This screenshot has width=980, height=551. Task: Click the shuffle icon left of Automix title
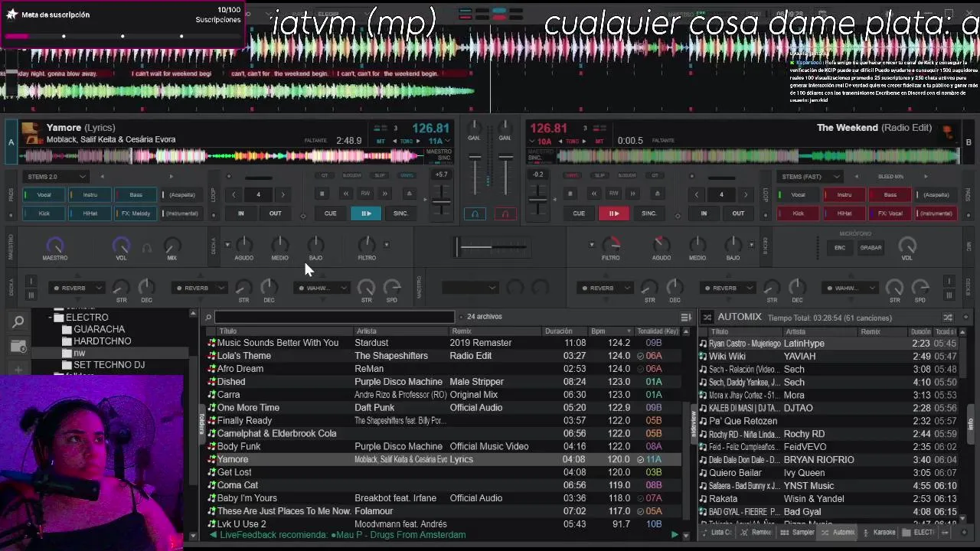(x=707, y=317)
